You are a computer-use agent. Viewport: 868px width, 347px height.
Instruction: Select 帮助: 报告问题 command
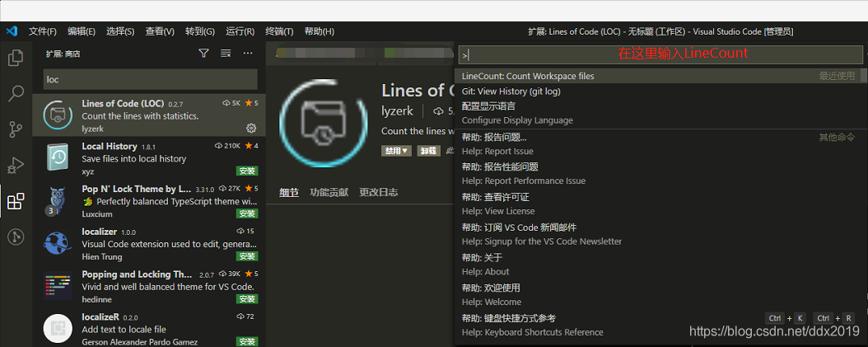pos(660,144)
